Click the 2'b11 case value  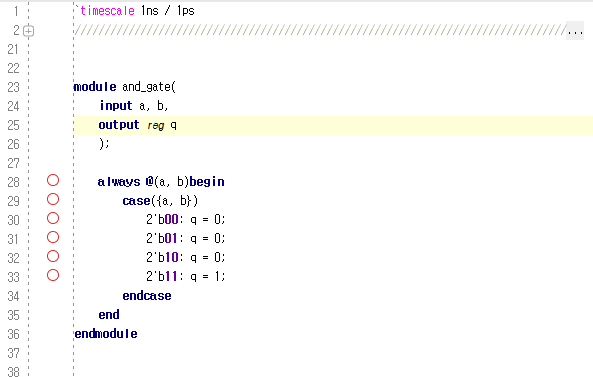tap(162, 276)
